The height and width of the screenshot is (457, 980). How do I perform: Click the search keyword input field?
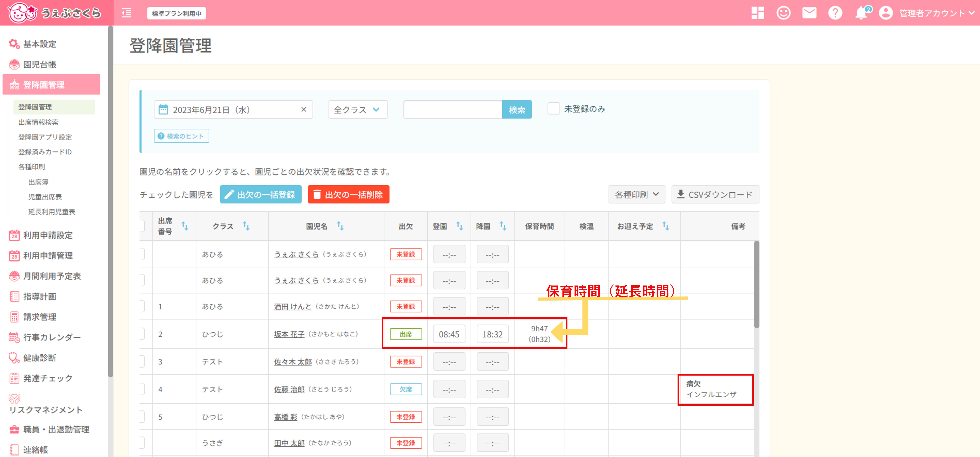click(453, 109)
